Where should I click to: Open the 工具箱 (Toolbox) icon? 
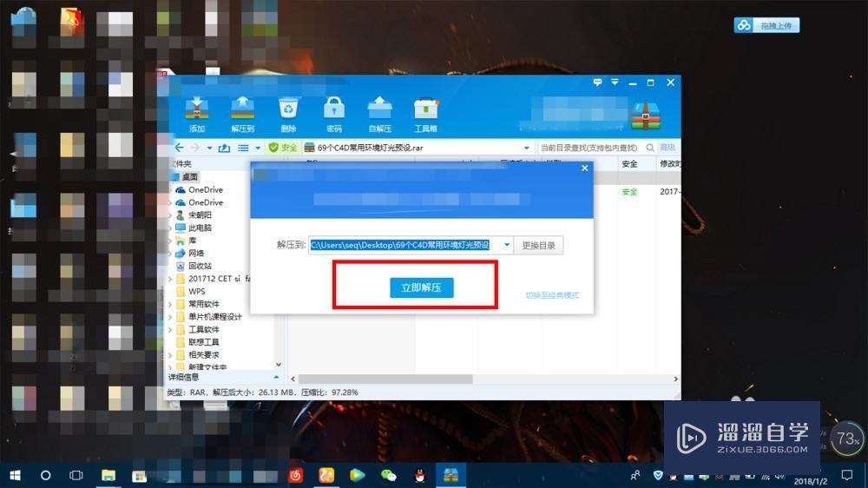click(425, 114)
